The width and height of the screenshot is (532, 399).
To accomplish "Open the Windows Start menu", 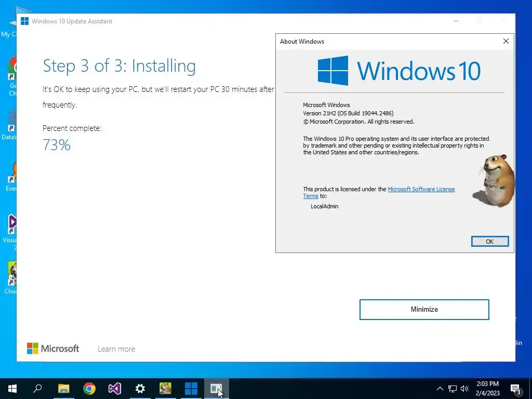I will tap(12, 389).
